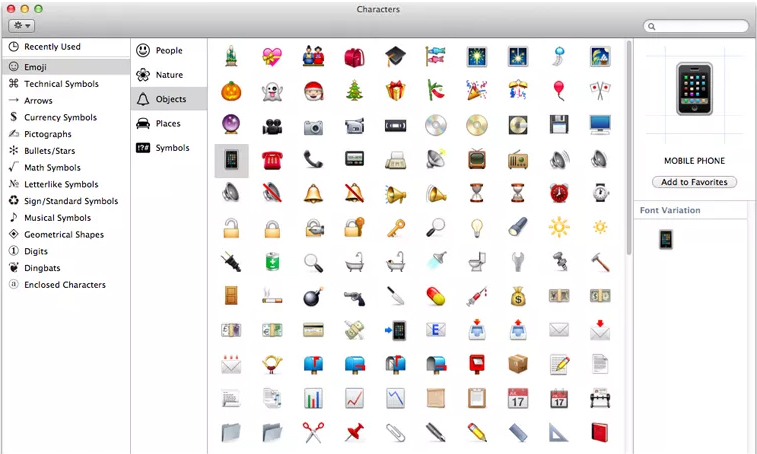Open the Pictographs category

(x=66, y=134)
